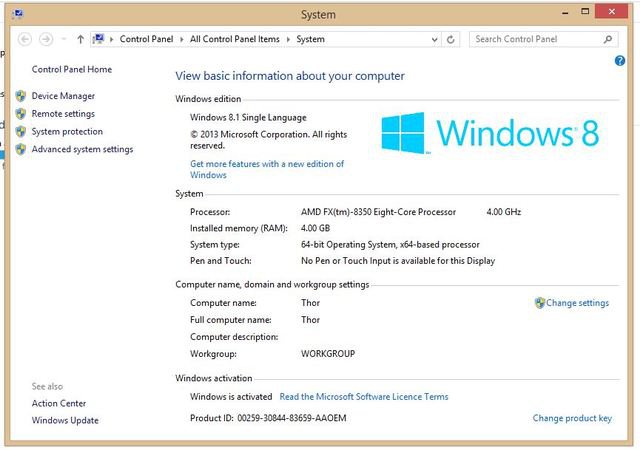The height and width of the screenshot is (450, 640).
Task: Click the Computer name value Thor
Action: point(311,303)
